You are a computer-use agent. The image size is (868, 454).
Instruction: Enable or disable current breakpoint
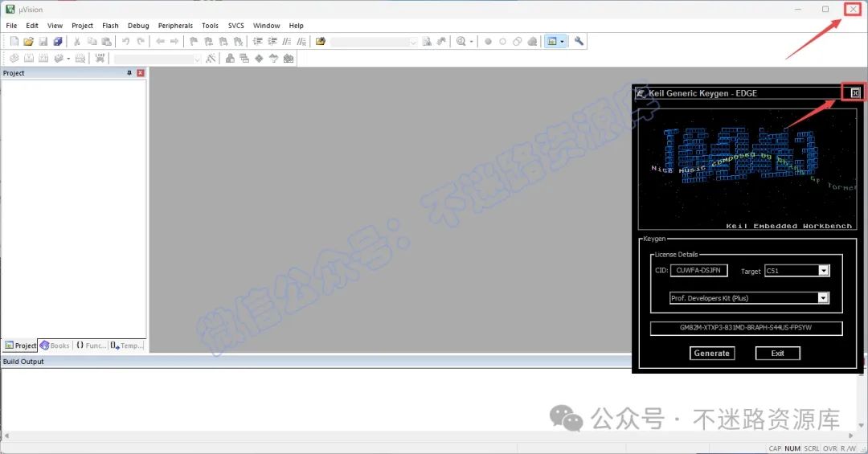[x=502, y=42]
